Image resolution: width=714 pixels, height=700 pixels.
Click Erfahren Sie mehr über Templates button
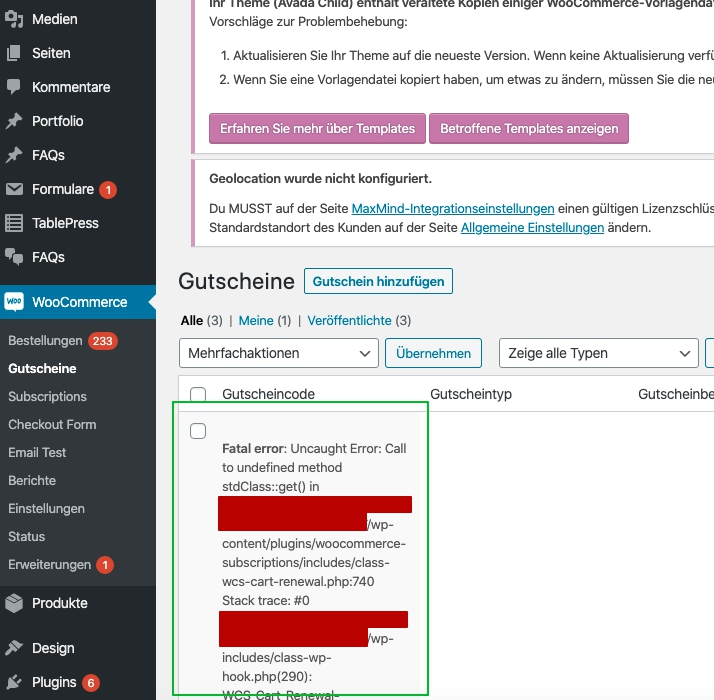(x=317, y=128)
